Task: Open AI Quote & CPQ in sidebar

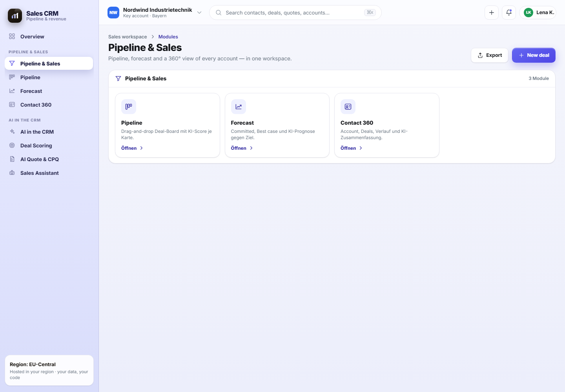Action: (x=49, y=159)
